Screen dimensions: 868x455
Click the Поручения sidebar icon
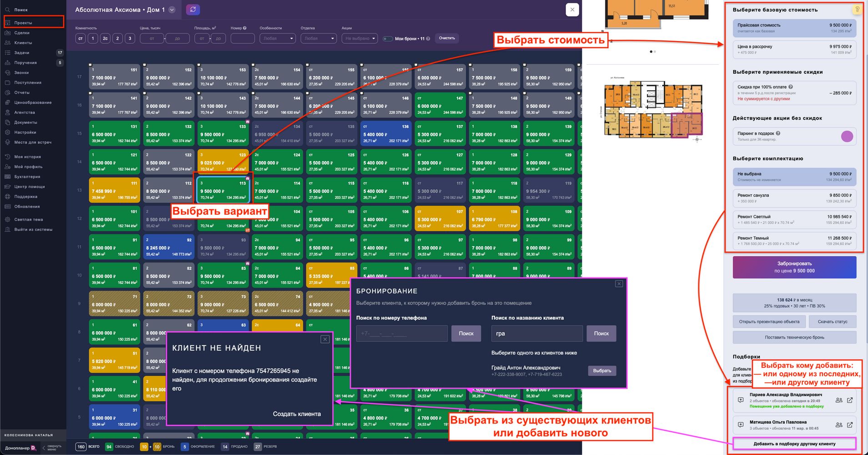point(8,63)
